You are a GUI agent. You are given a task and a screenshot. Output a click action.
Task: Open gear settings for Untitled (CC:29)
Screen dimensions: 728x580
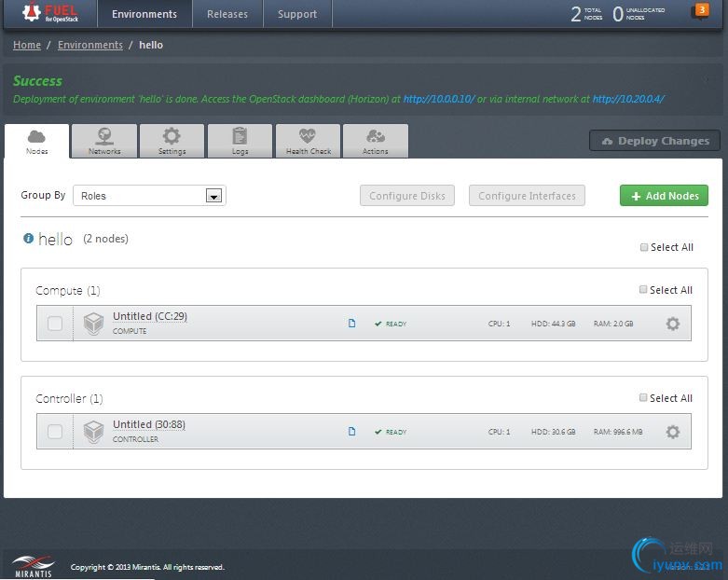(673, 324)
